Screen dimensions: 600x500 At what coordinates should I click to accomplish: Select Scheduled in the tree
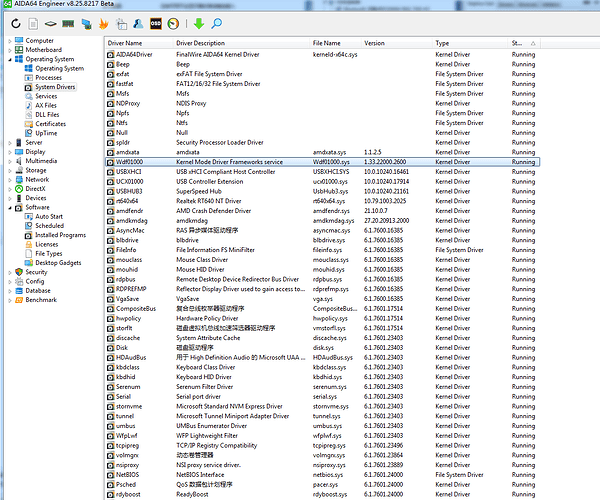[x=49, y=226]
